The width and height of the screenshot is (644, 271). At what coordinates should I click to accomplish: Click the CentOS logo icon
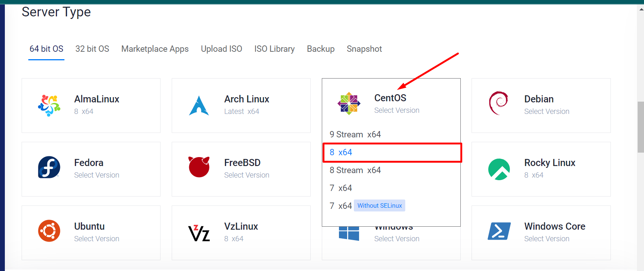[349, 103]
